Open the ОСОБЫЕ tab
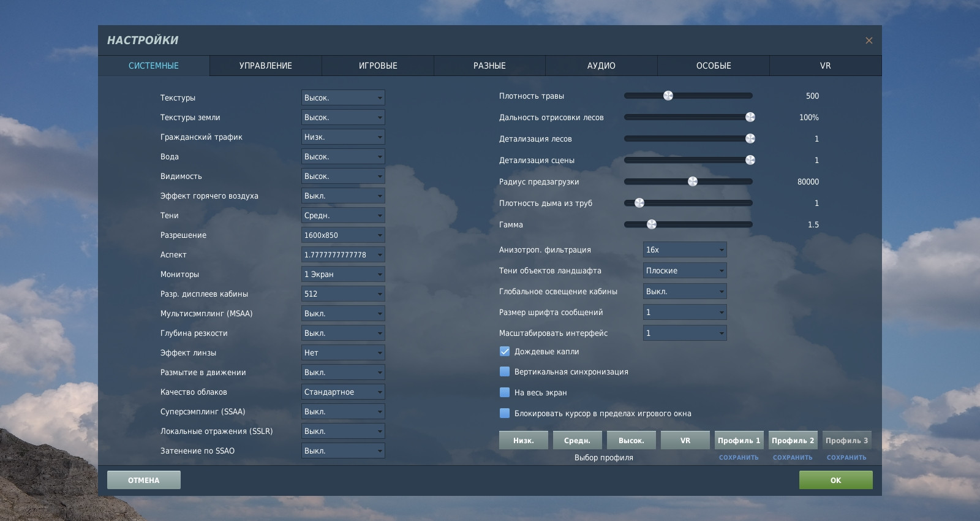 tap(714, 66)
